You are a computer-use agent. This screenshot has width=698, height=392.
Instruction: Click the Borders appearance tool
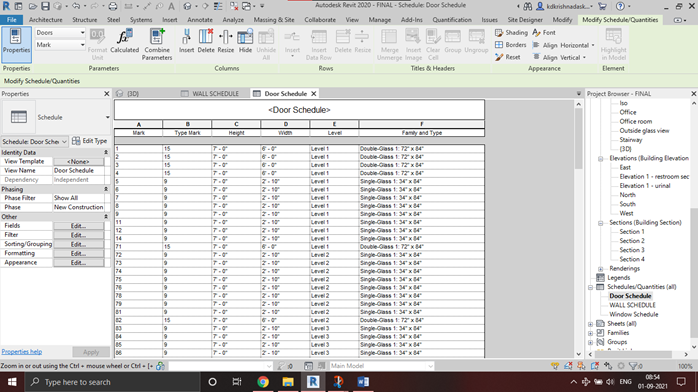point(511,45)
